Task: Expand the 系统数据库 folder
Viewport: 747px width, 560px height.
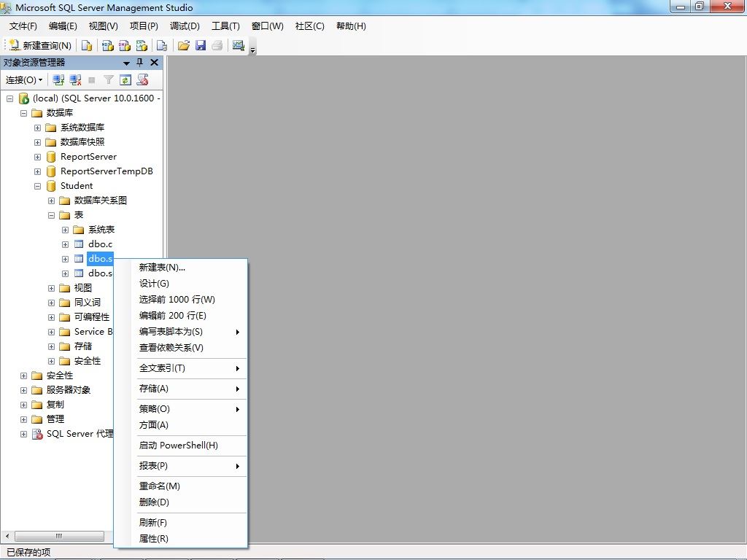Action: (37, 128)
